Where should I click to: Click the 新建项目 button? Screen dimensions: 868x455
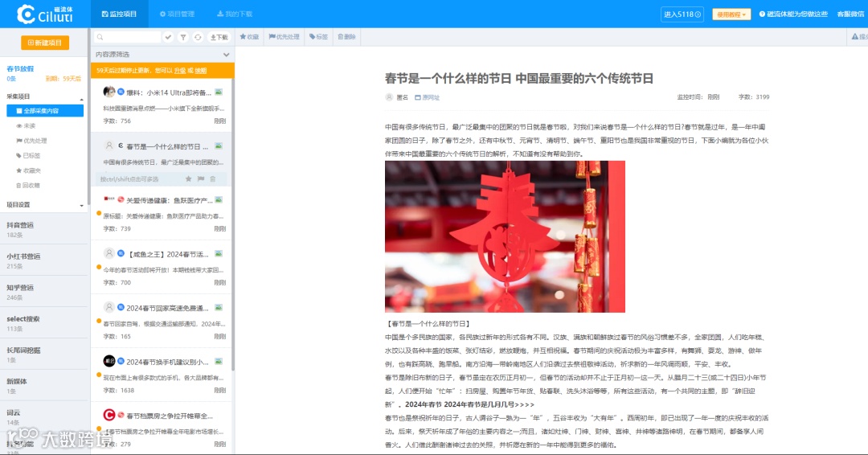click(x=45, y=43)
